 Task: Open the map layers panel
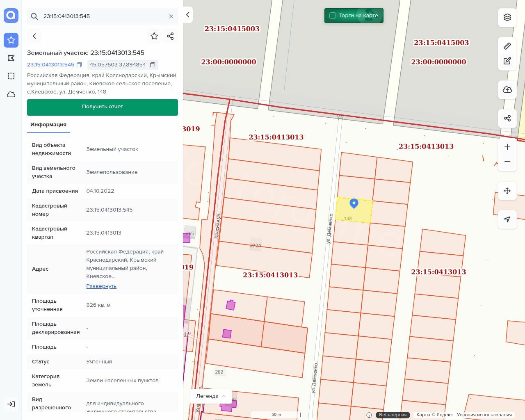coord(507,17)
